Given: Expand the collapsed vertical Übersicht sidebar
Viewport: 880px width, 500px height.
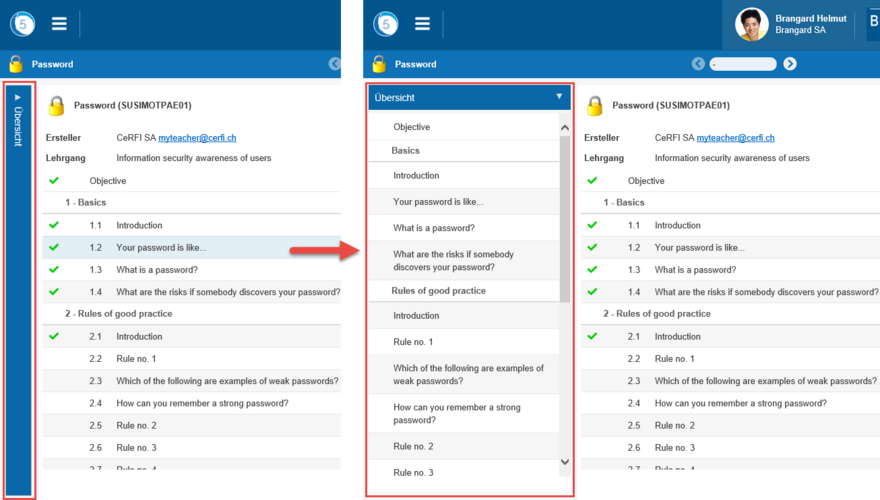Looking at the screenshot, I should point(17,120).
